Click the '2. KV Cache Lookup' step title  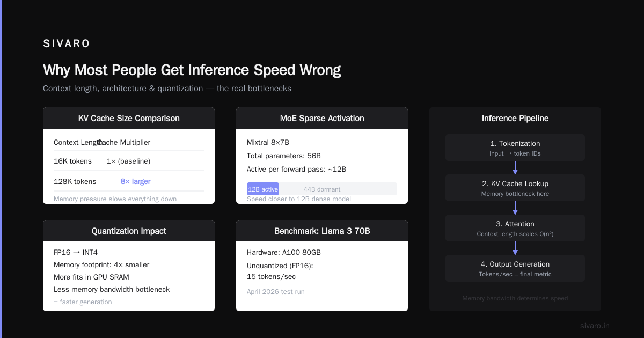click(515, 183)
